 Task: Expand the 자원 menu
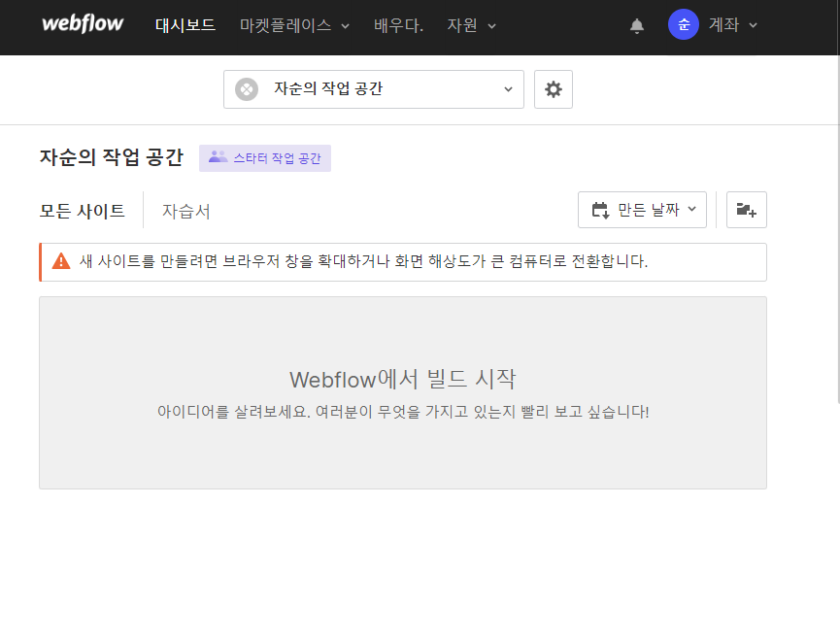(471, 25)
